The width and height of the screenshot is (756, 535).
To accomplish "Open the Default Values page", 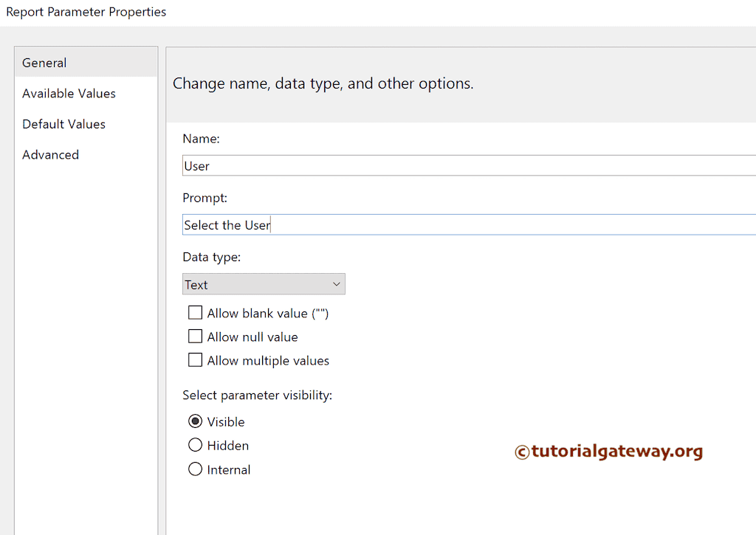I will click(x=63, y=124).
